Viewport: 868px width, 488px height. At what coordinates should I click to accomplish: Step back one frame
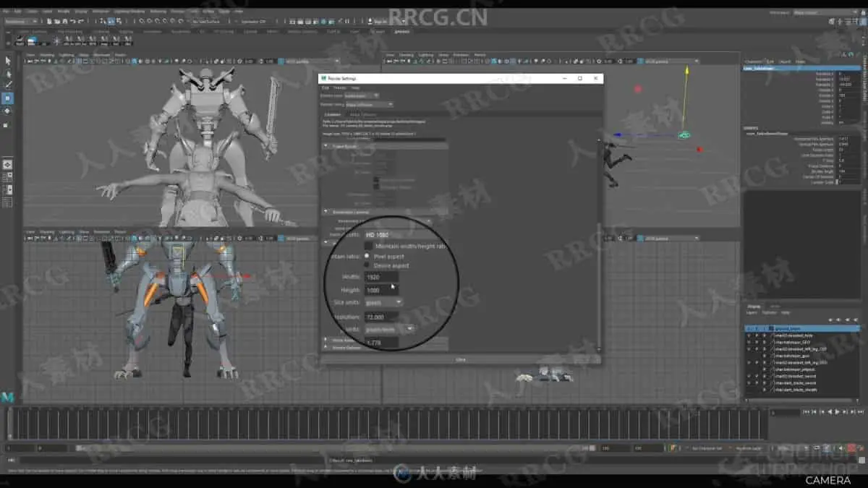point(814,412)
